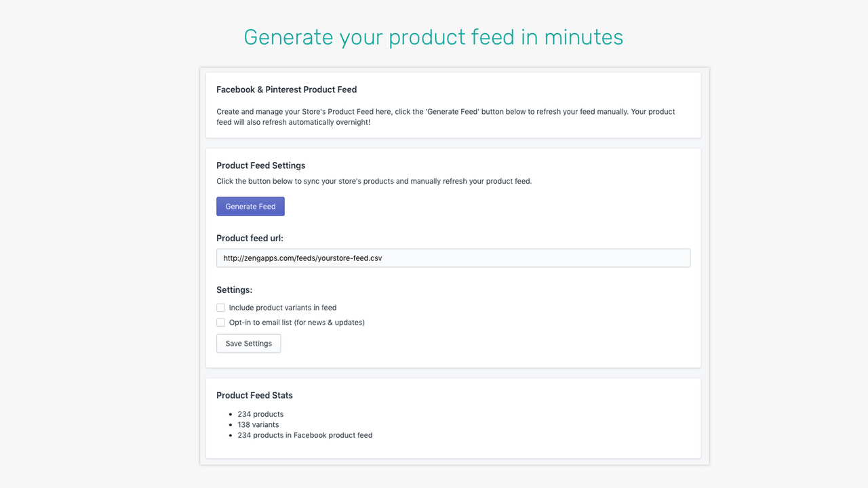
Task: Click the 234 products in Facebook feed line
Action: pos(305,435)
